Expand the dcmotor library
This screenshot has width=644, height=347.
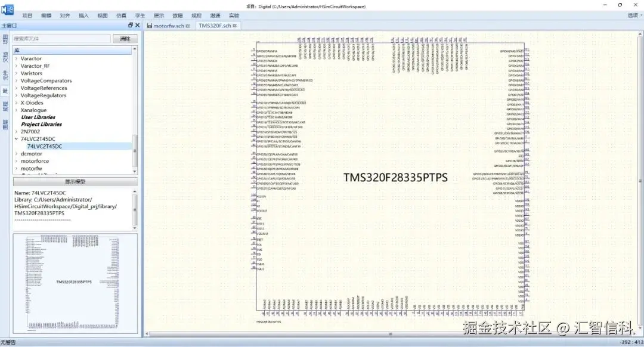(16, 154)
